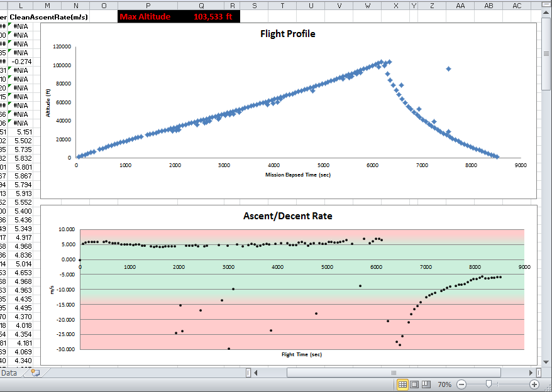Screen dimensions: 552x392
Task: Switch to Page Layout view
Action: (x=414, y=384)
